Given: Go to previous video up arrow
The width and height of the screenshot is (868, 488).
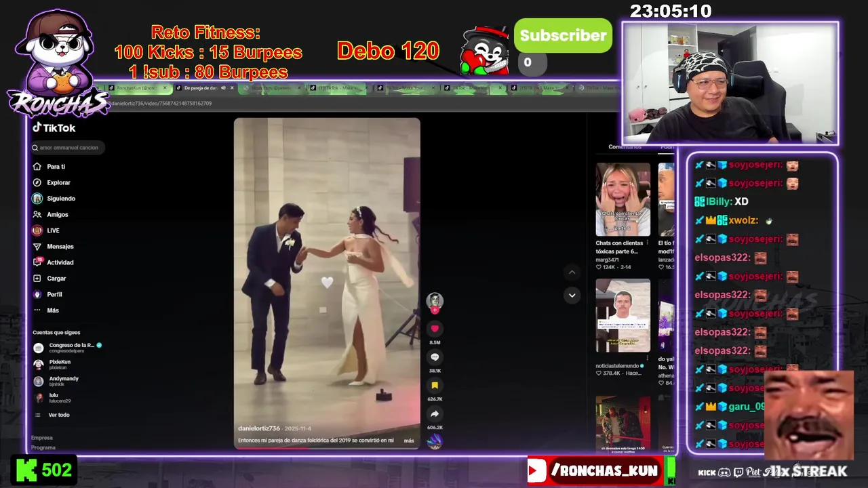Looking at the screenshot, I should point(572,272).
